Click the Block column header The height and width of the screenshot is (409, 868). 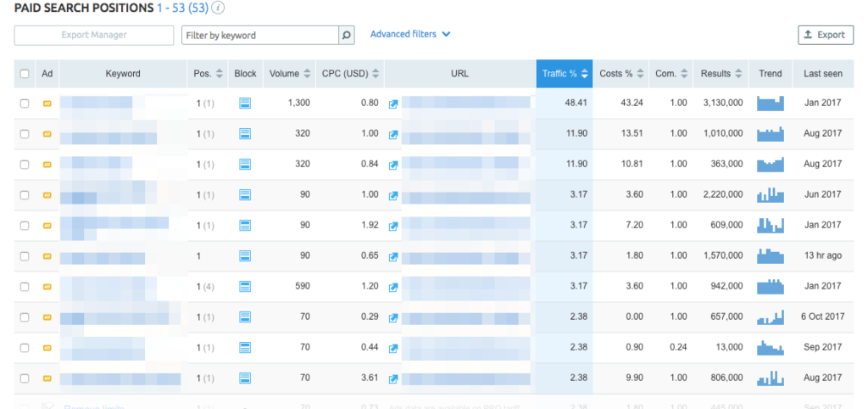pos(245,73)
